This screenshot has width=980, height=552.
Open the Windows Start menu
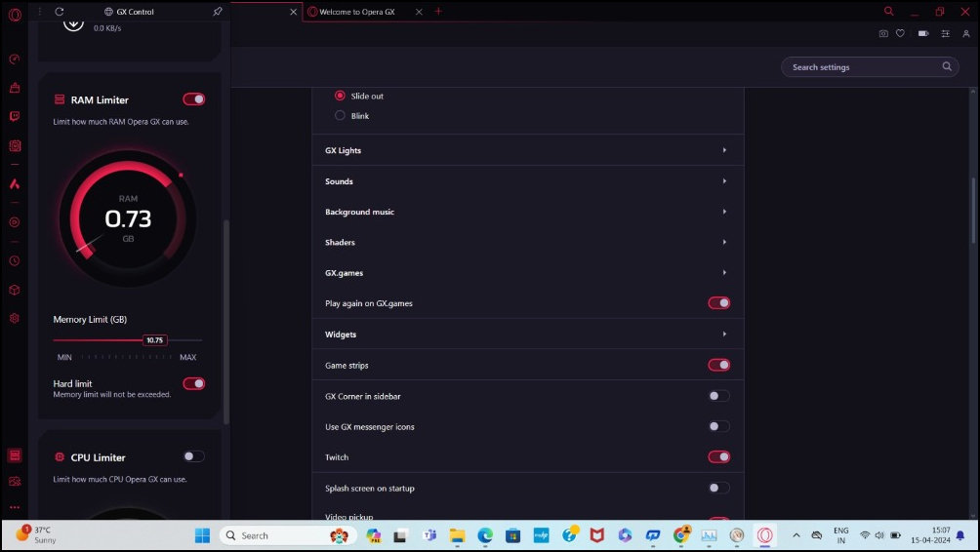pyautogui.click(x=202, y=535)
